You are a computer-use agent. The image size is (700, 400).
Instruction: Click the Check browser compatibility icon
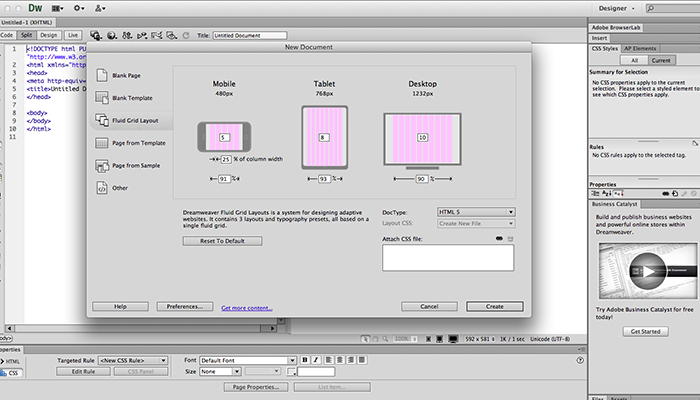[x=156, y=35]
